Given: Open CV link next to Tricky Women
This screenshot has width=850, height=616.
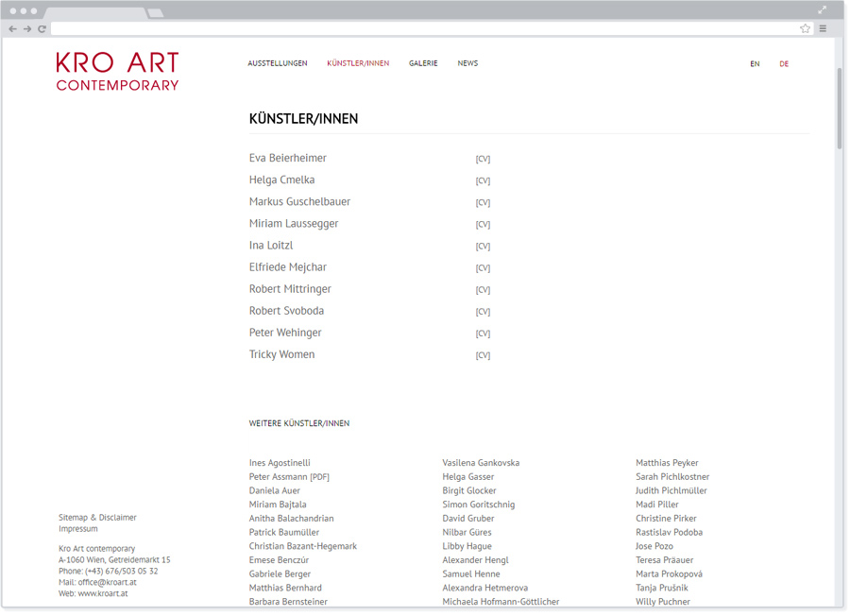Looking at the screenshot, I should [x=483, y=355].
